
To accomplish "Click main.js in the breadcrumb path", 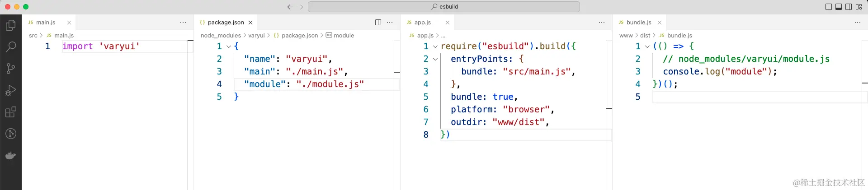I will click(x=64, y=35).
